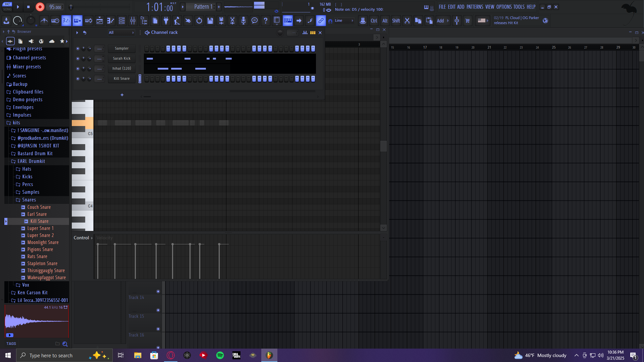Select Moonlight Snare sample in browser

[x=43, y=242]
